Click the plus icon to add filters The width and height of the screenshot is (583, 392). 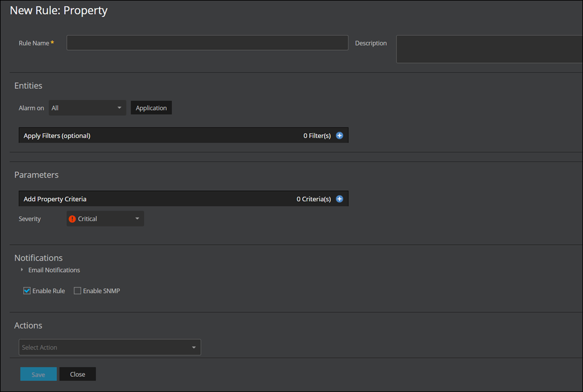tap(340, 136)
